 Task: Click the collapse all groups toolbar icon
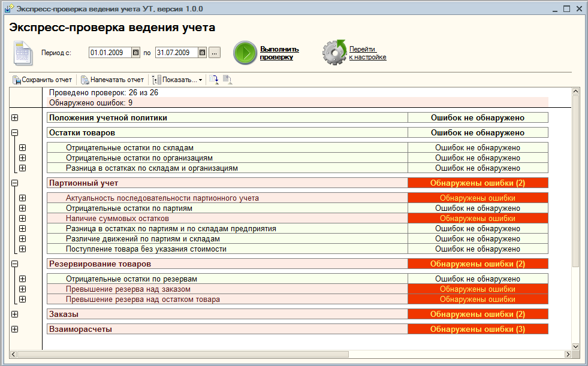[x=228, y=80]
